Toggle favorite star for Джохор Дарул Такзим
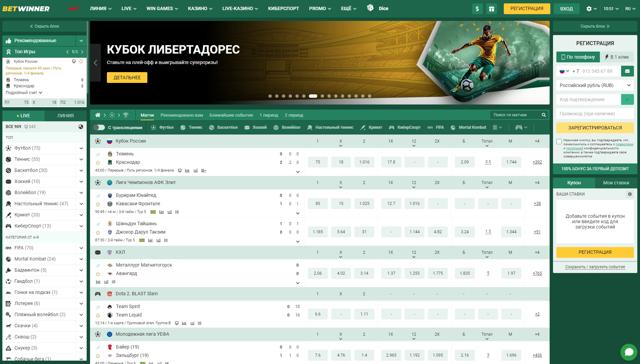640x364 pixels. pos(98,232)
